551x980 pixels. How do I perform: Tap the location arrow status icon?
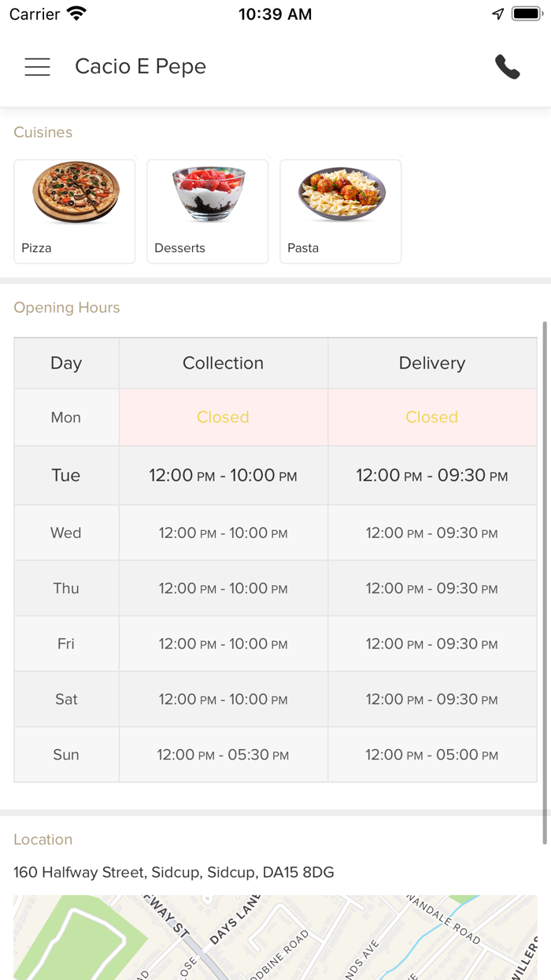click(x=497, y=14)
